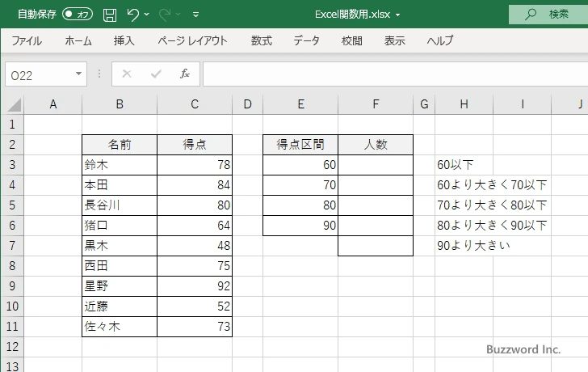Switch to the 校閲 tab
Image resolution: width=588 pixels, height=372 pixels.
(352, 40)
